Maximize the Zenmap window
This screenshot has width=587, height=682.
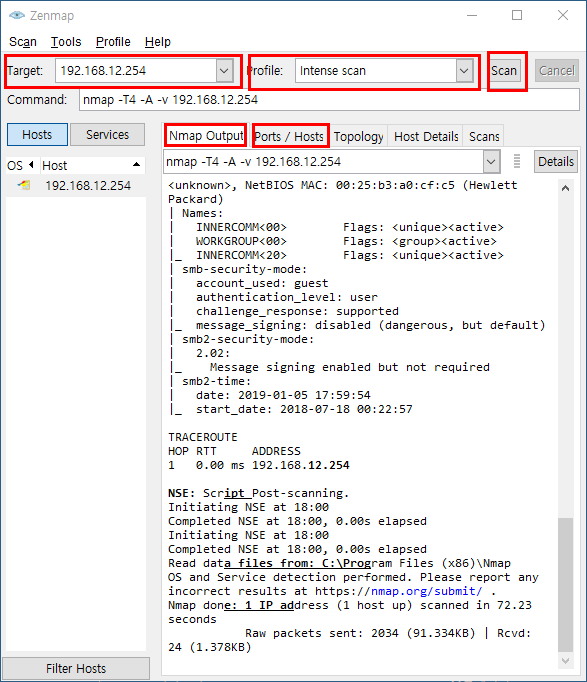(517, 16)
